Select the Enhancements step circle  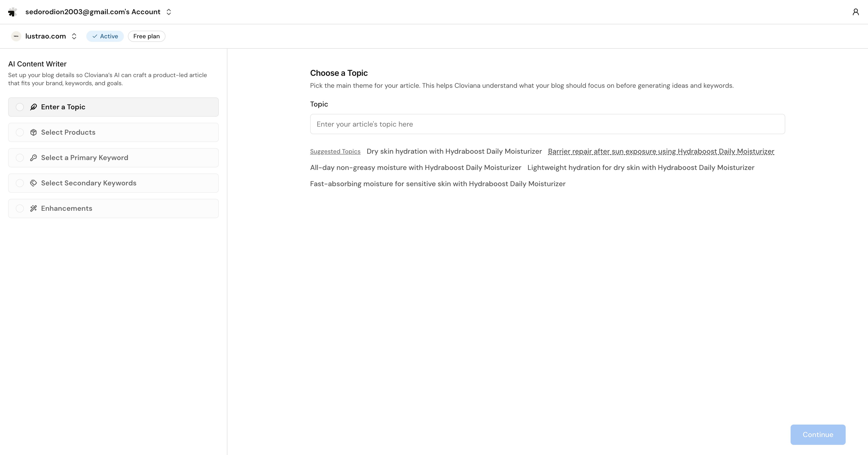click(20, 208)
